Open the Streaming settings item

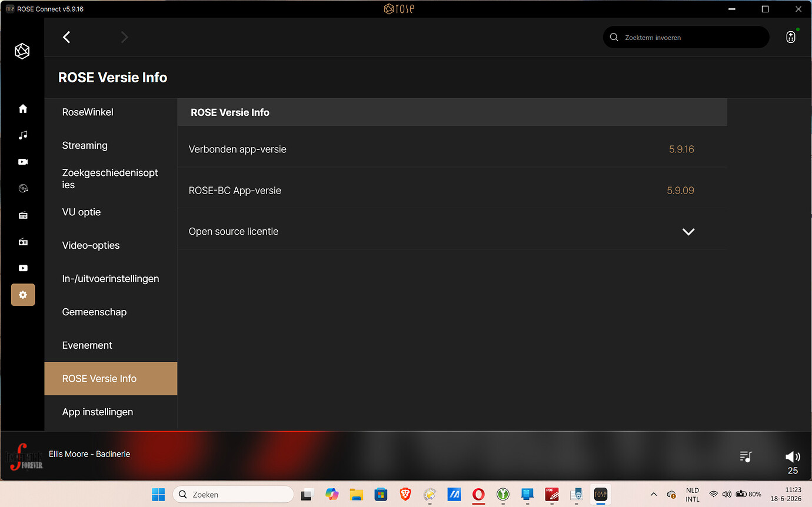coord(111,145)
